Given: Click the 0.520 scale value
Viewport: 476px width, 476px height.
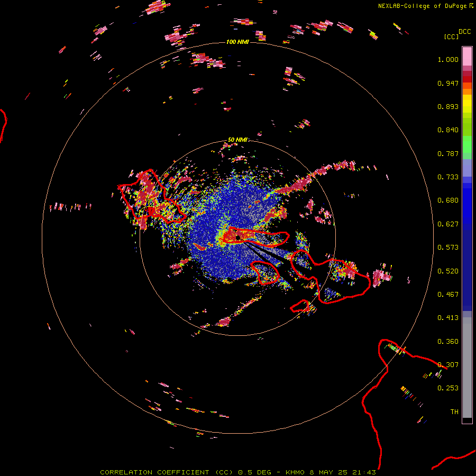Looking at the screenshot, I should pos(448,271).
